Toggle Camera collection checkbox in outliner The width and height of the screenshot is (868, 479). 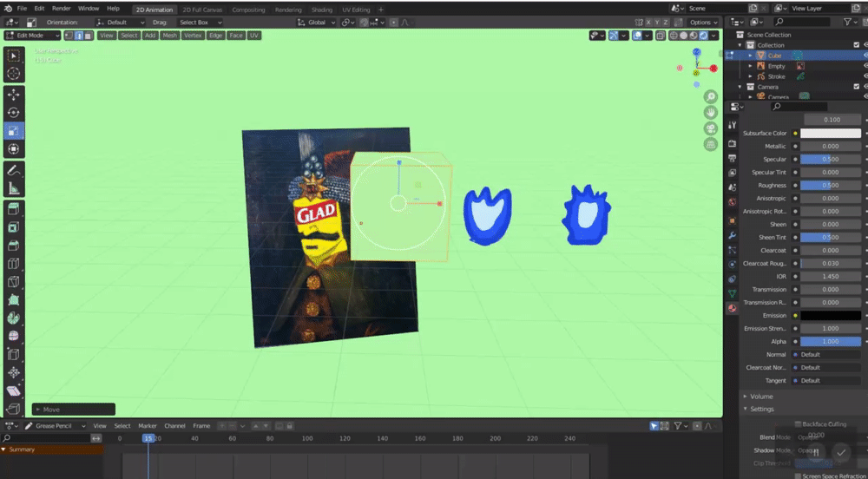click(857, 87)
